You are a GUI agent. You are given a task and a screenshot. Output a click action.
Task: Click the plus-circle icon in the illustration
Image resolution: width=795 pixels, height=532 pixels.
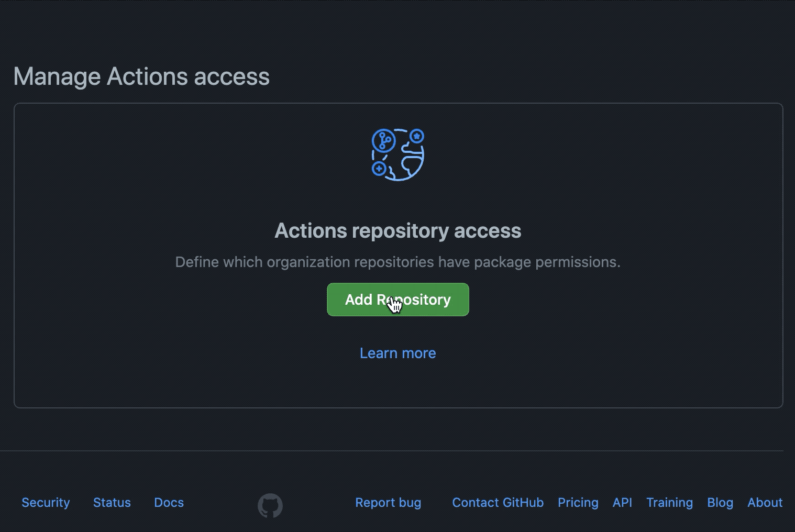point(378,169)
